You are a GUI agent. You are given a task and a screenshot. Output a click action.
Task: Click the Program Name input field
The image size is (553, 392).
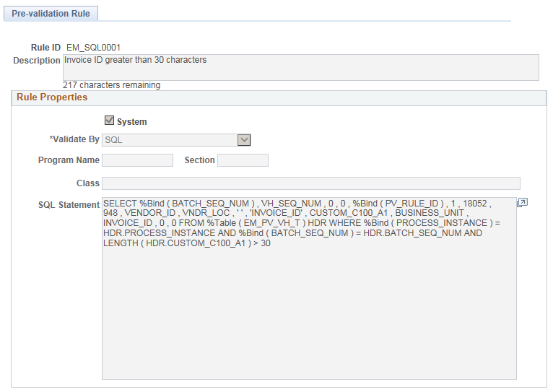point(138,160)
